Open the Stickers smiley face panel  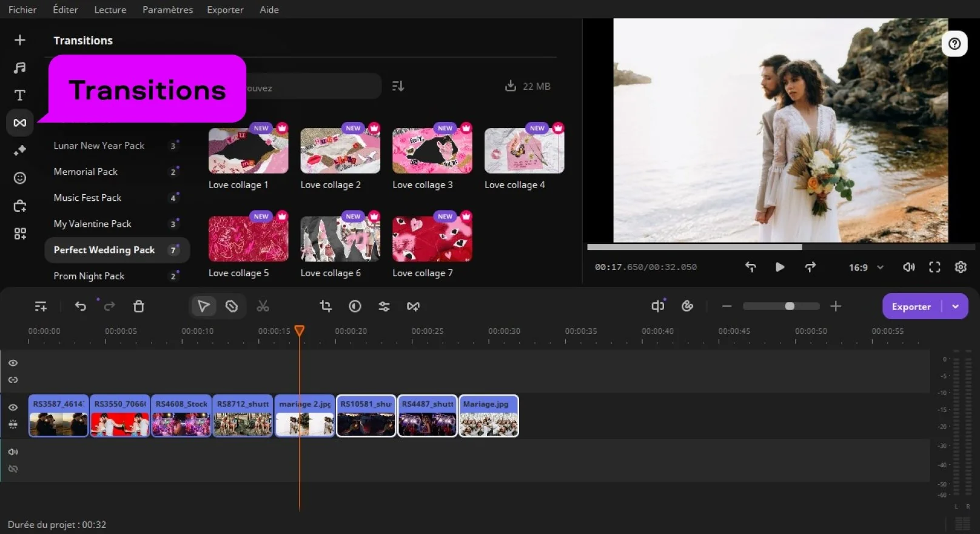(x=19, y=178)
